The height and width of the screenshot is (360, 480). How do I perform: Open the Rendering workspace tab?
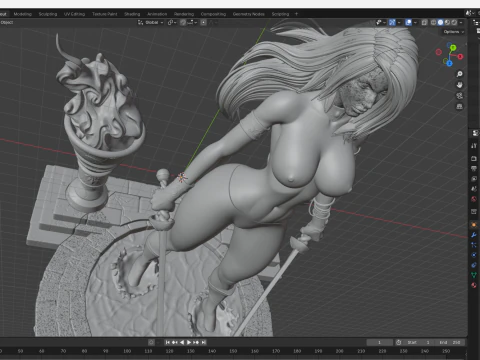[x=184, y=14]
